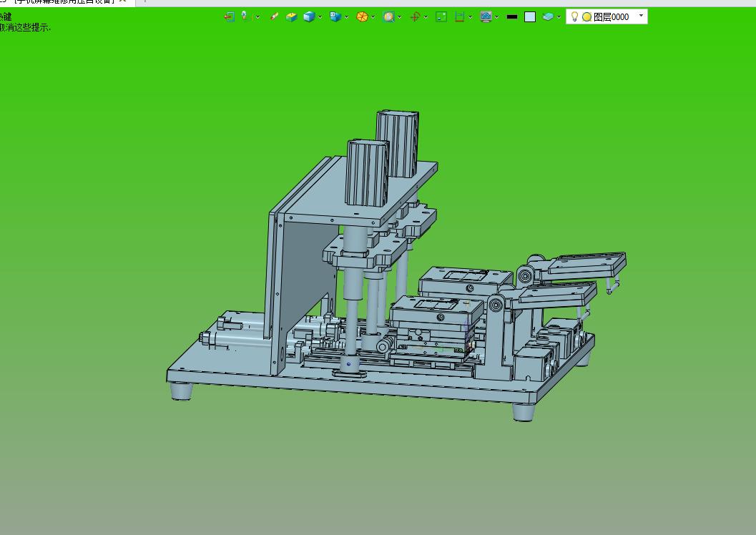Click the black line color swatch
This screenshot has height=535, width=756.
pyautogui.click(x=512, y=17)
